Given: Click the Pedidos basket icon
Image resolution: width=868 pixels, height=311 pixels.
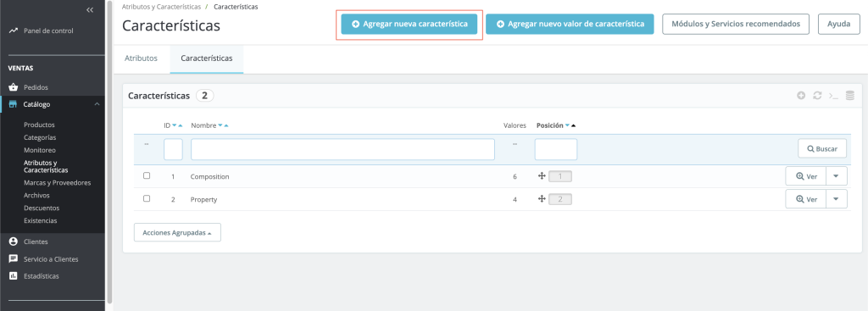Looking at the screenshot, I should pyautogui.click(x=14, y=87).
